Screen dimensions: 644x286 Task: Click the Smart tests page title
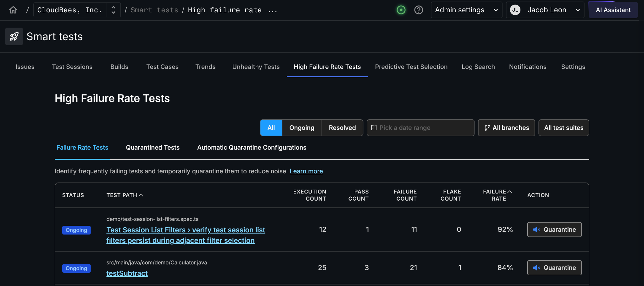(x=55, y=36)
